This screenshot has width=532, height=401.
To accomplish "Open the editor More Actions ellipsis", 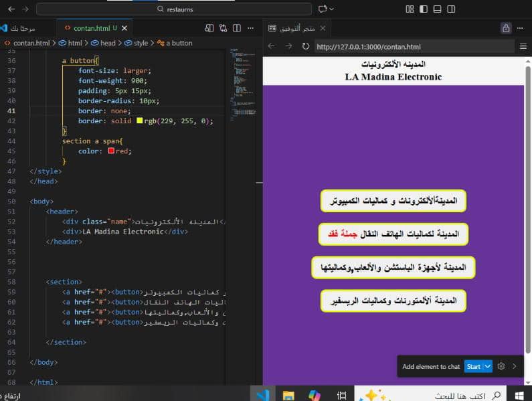I will (x=250, y=28).
